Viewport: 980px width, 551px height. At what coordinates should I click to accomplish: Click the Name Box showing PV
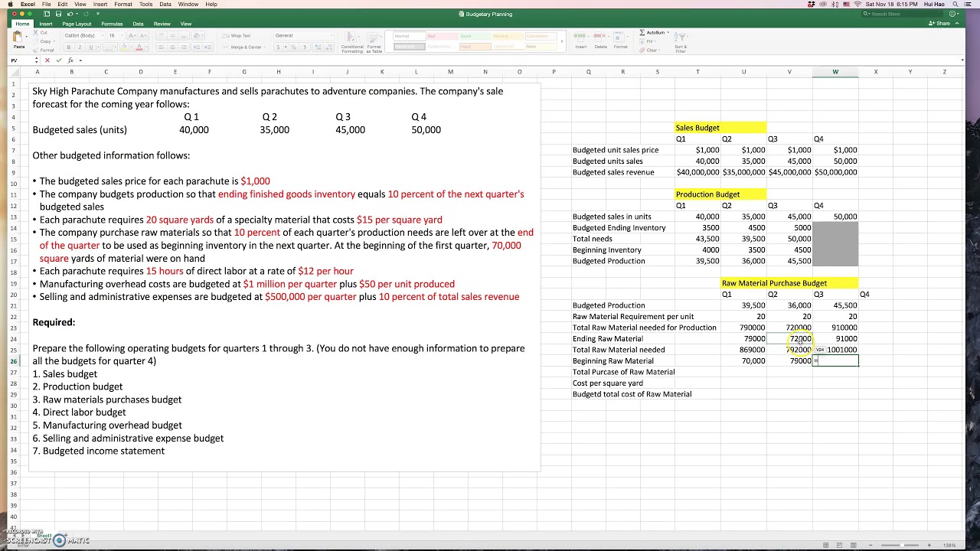(20, 60)
